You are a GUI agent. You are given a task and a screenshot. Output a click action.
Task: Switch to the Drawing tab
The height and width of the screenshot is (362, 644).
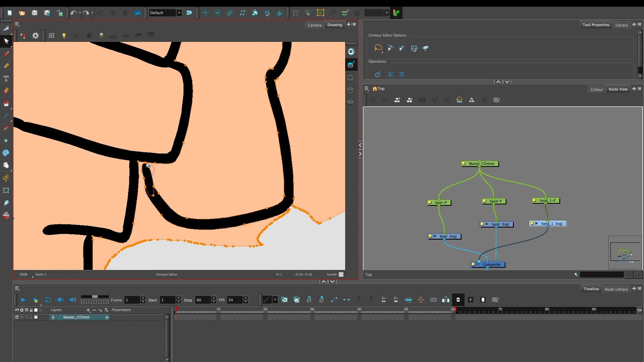335,25
